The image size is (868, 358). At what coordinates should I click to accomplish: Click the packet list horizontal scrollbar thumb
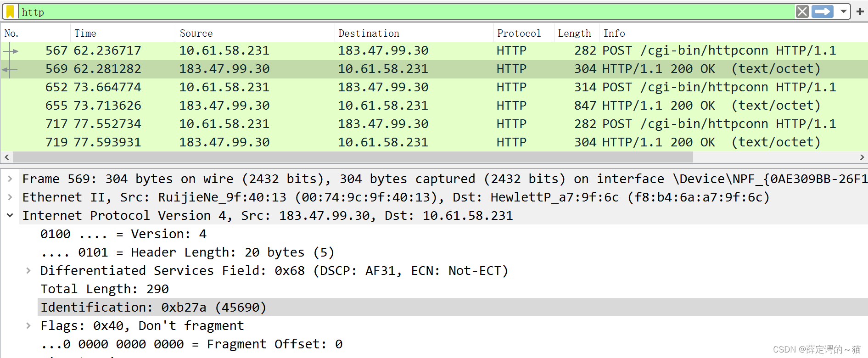click(x=353, y=157)
